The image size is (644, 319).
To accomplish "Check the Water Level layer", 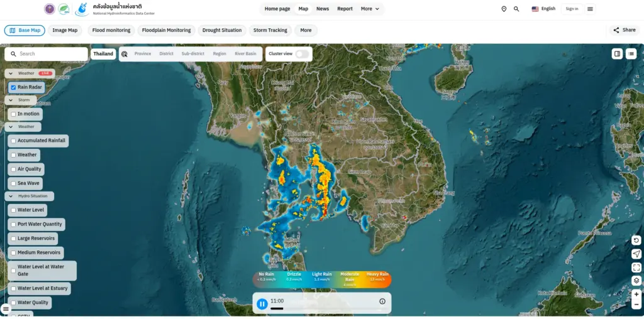I will [x=14, y=210].
